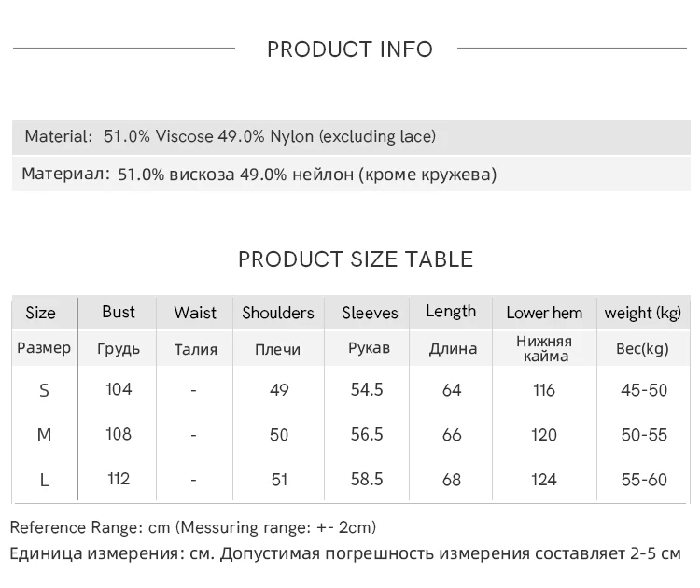Click the Reference Range note in English
Screen dimensions: 700x588
point(193,528)
